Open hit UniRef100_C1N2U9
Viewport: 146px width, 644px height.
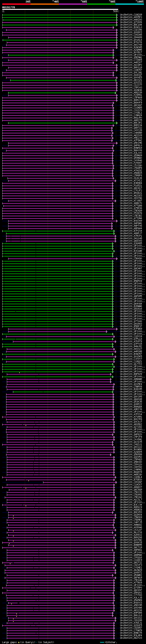131,15
